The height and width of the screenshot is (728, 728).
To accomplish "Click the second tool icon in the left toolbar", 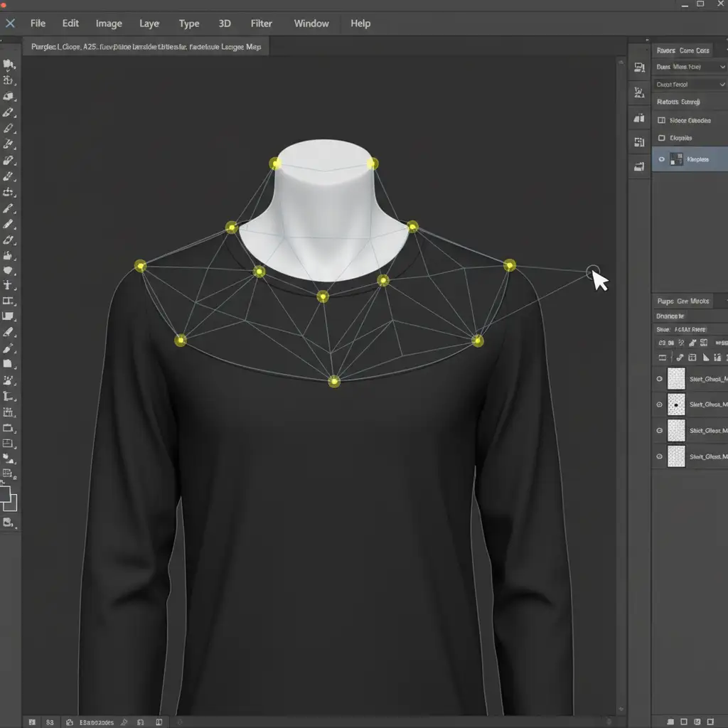I will click(9, 80).
